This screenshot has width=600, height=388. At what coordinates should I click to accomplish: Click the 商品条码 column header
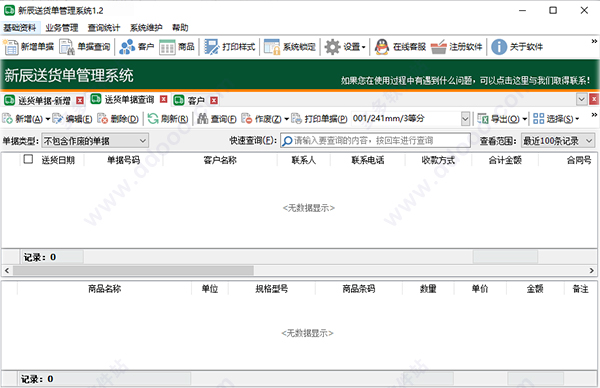[359, 289]
